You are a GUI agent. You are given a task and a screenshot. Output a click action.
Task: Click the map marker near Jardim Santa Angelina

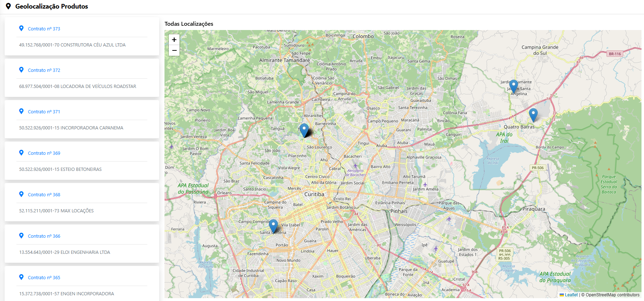[x=513, y=86]
